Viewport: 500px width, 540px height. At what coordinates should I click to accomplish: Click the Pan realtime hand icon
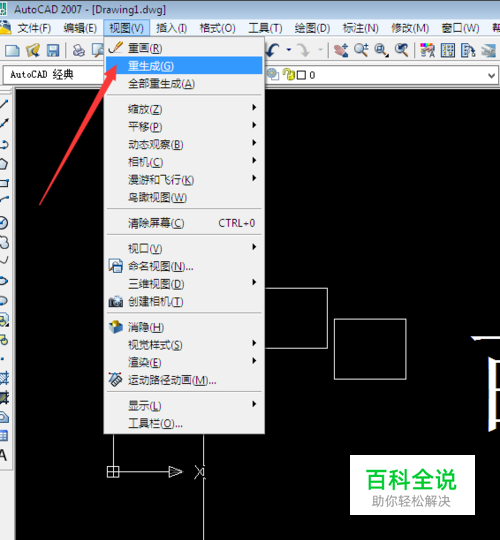click(x=341, y=50)
